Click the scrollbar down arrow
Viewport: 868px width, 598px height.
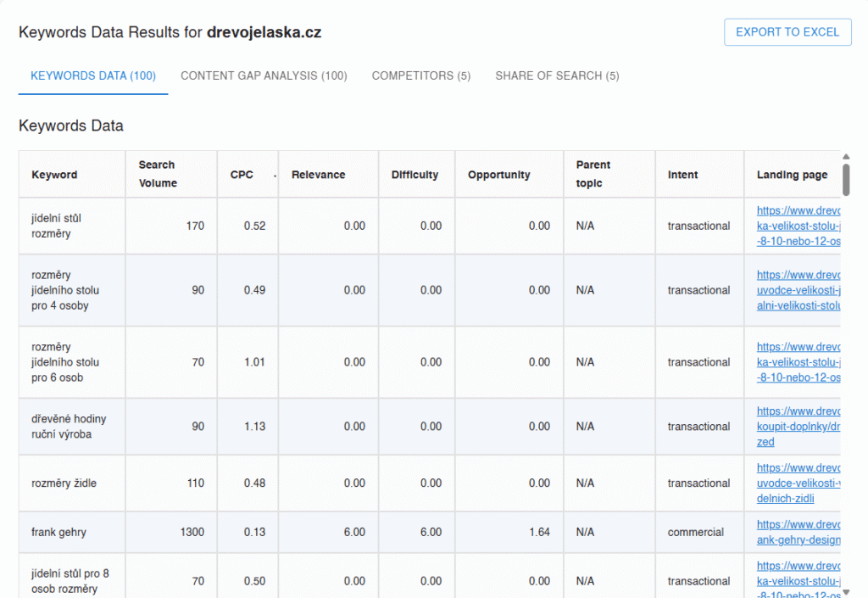pos(846,591)
